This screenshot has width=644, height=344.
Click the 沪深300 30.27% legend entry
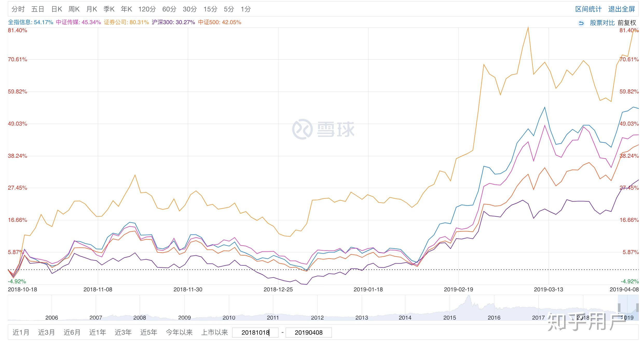[x=173, y=22]
